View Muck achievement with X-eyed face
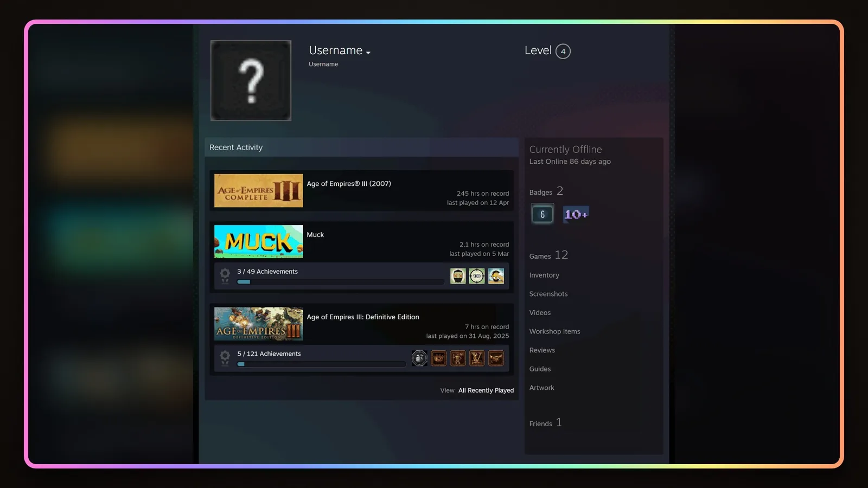 tap(458, 276)
